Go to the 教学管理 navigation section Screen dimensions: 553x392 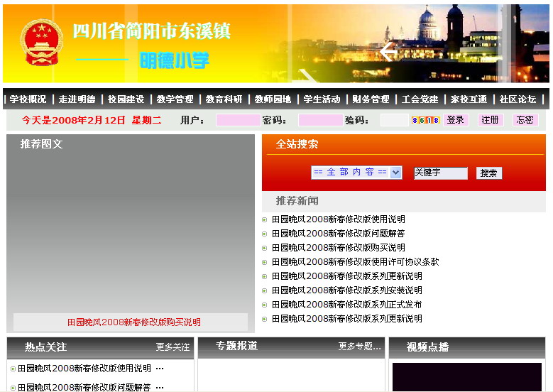tap(175, 99)
